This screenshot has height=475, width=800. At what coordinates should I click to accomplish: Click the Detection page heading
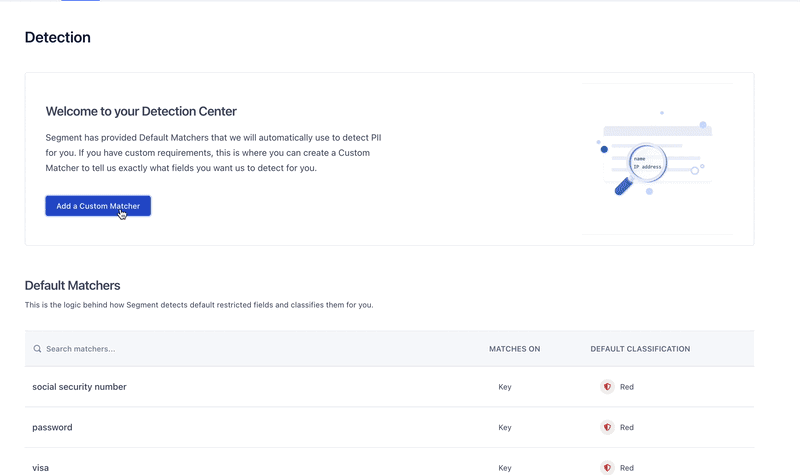click(58, 38)
